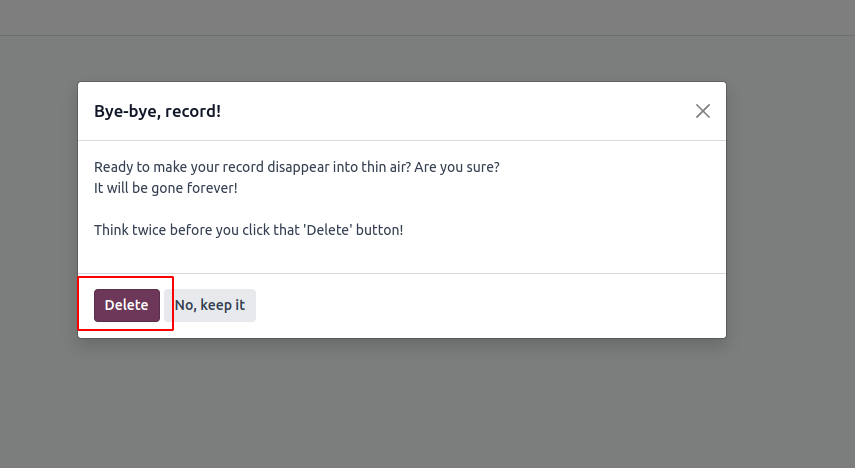Click the Delete button
This screenshot has width=855, height=468.
click(127, 305)
